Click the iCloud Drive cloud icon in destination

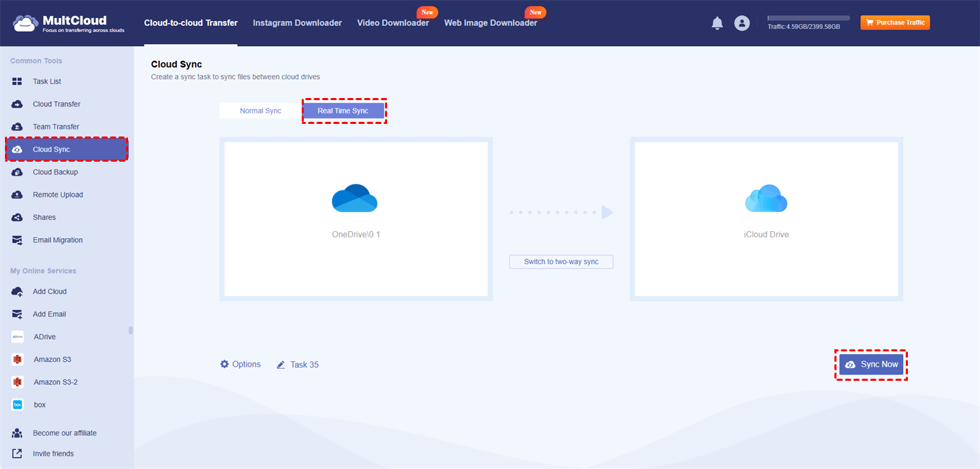click(766, 198)
